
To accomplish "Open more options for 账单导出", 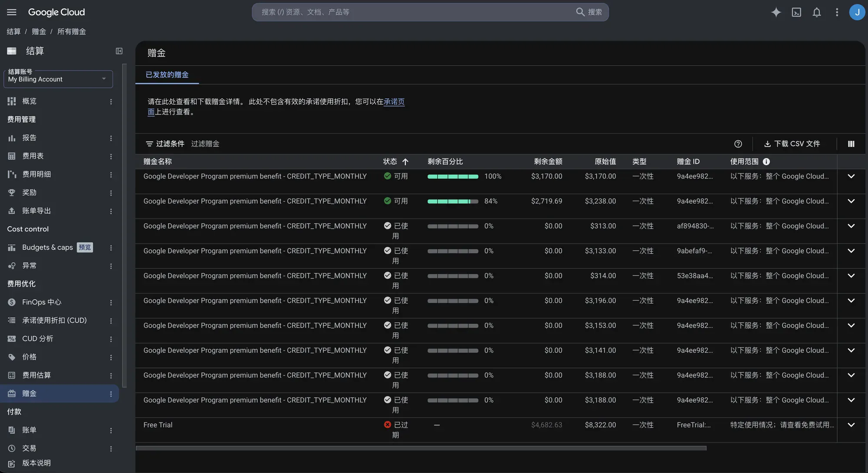I will point(111,211).
